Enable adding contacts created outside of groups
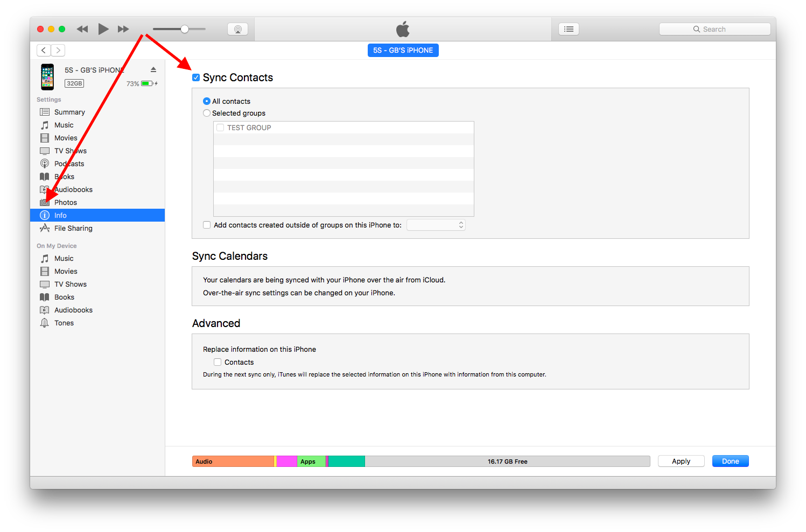This screenshot has height=532, width=806. point(207,225)
